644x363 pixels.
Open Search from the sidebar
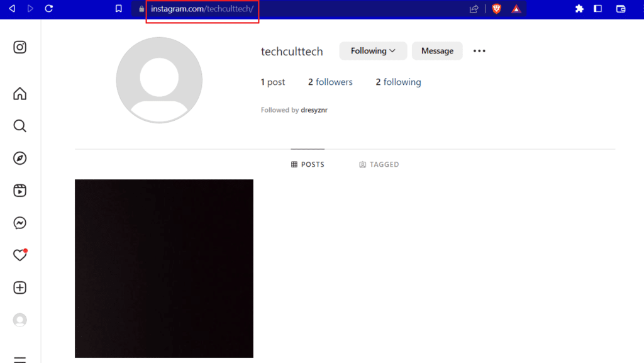click(19, 126)
